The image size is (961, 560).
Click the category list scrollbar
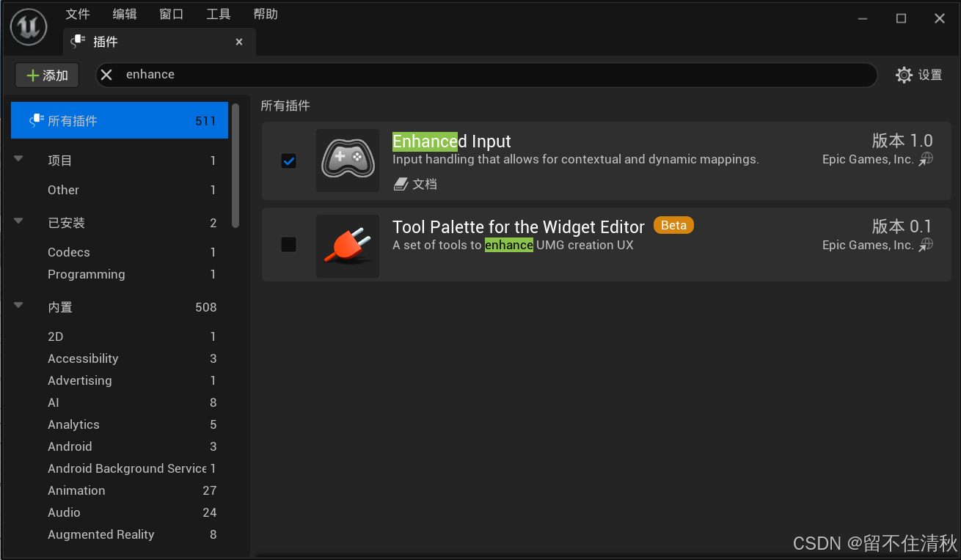[x=235, y=165]
